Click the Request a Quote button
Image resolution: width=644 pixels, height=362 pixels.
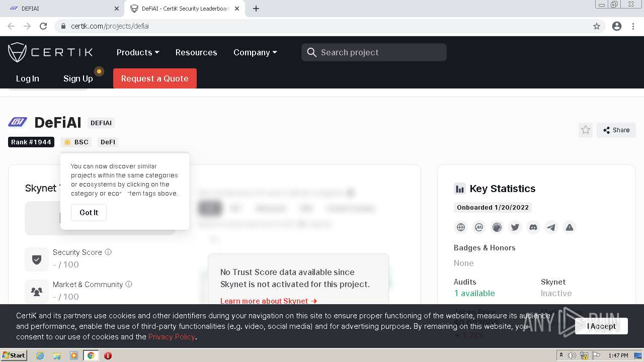coord(154,78)
